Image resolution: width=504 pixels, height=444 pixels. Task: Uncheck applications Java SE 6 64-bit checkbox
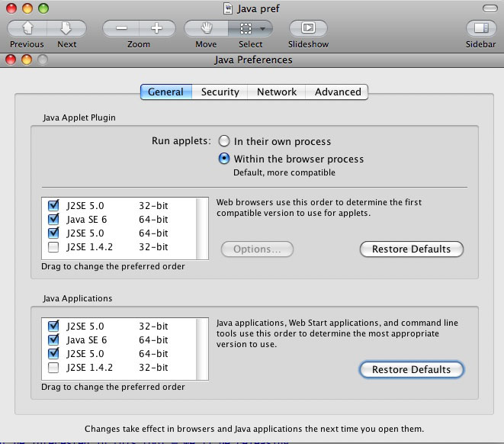click(x=53, y=339)
